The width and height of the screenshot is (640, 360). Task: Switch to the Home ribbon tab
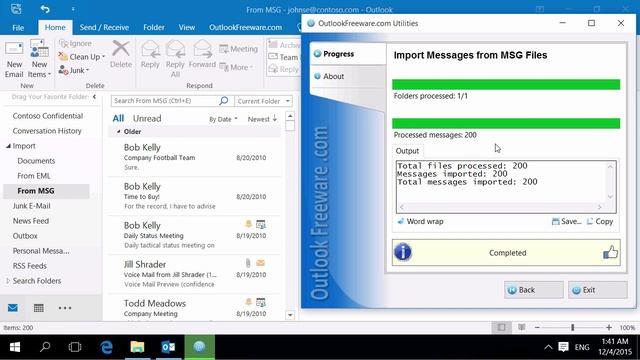pos(55,27)
